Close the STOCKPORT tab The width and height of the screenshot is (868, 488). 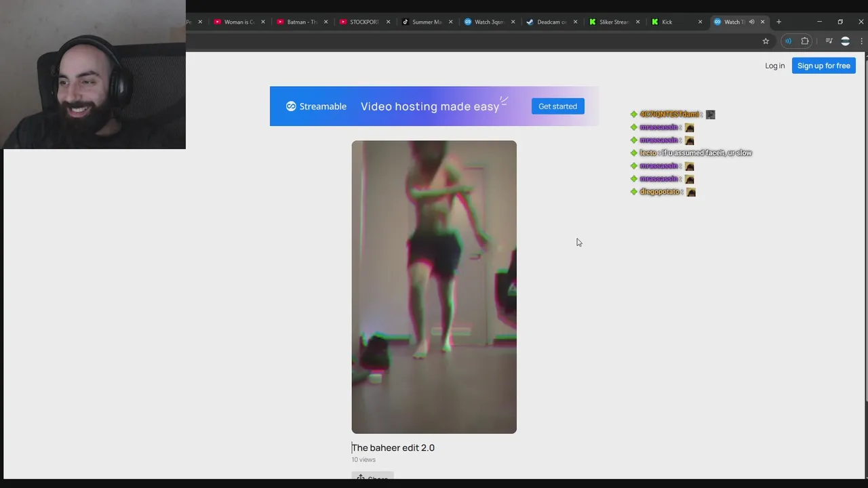(x=388, y=22)
